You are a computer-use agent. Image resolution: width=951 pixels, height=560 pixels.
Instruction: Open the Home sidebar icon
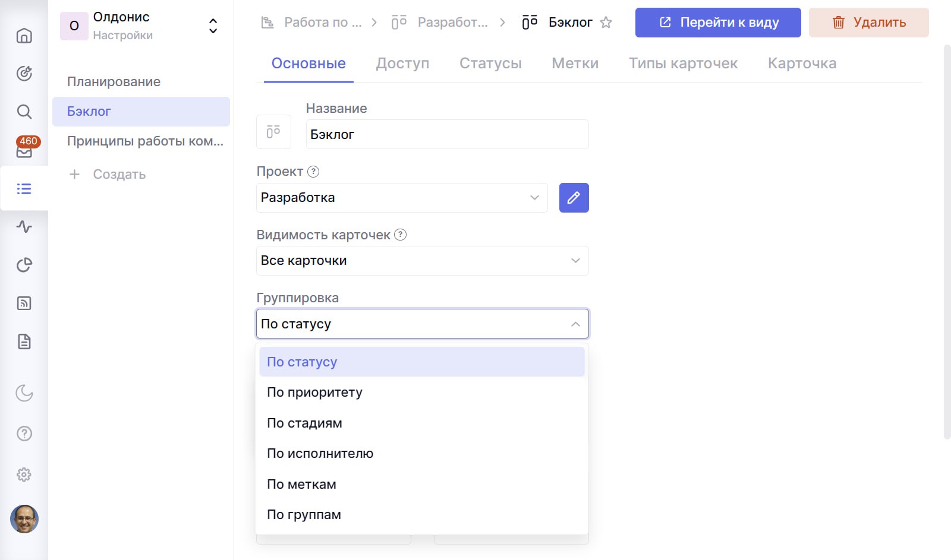24,36
